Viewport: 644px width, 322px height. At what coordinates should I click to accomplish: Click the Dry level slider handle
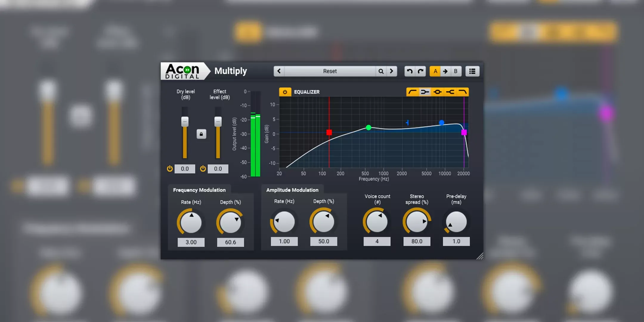[185, 122]
